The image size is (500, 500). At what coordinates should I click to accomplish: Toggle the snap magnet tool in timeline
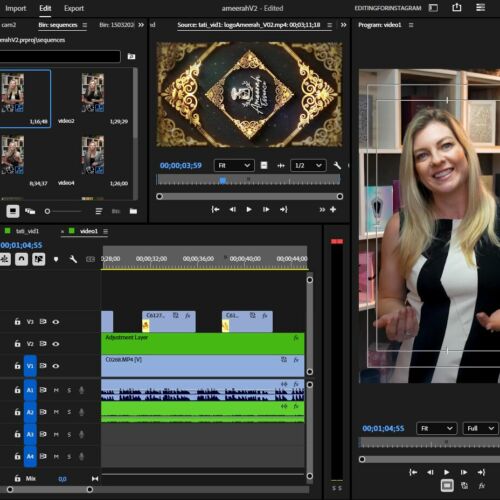pyautogui.click(x=21, y=259)
